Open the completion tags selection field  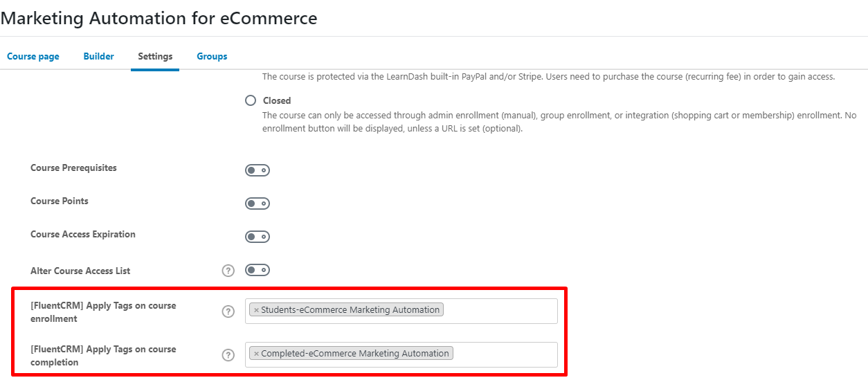click(x=504, y=354)
